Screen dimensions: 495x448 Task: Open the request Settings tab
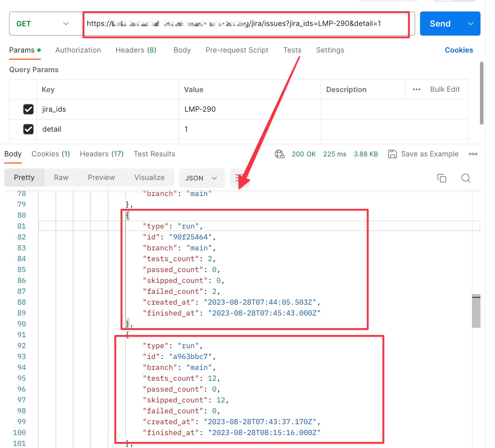[x=330, y=50]
